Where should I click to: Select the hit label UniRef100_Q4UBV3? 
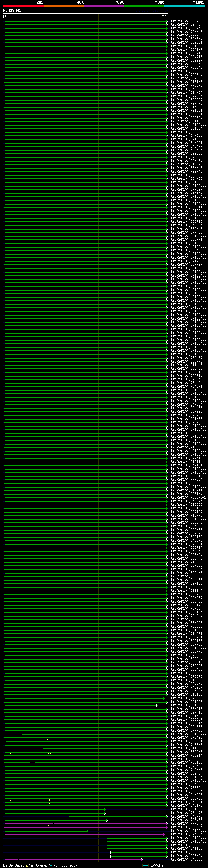187,860
